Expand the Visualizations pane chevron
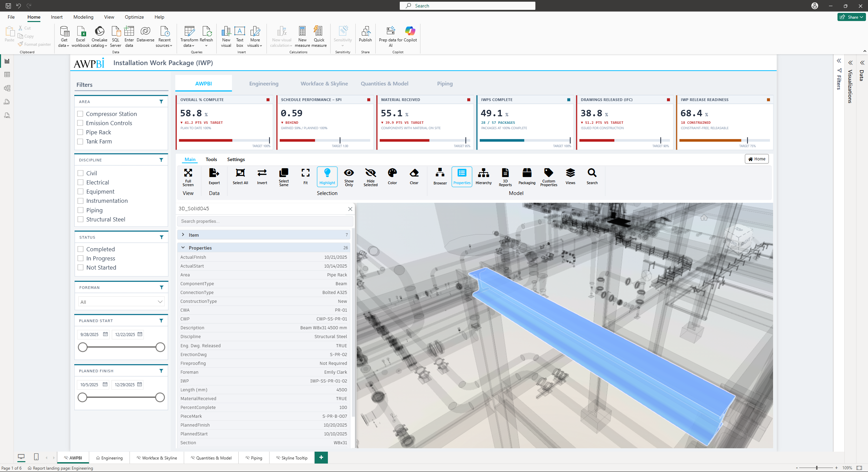The height and width of the screenshot is (472, 868). pos(850,63)
